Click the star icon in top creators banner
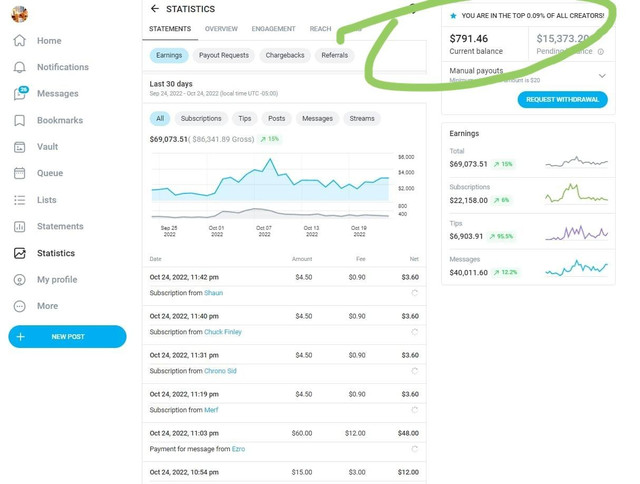The width and height of the screenshot is (640, 484). click(453, 16)
